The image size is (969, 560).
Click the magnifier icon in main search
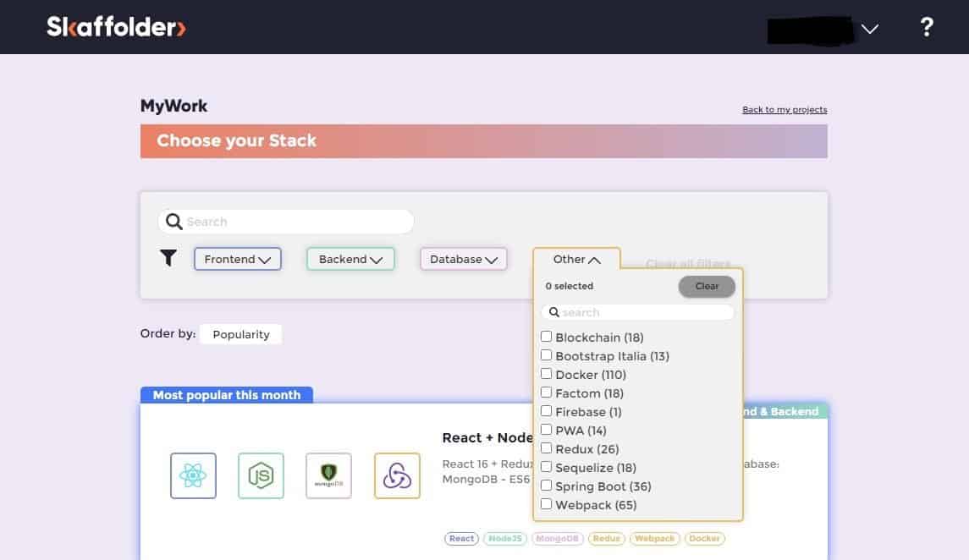(x=174, y=222)
